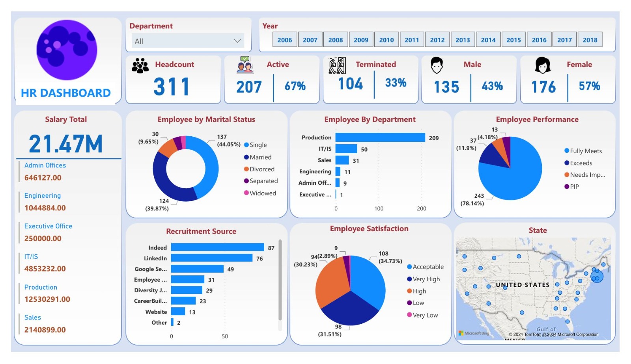
Task: Select Single in marital status legend
Action: (258, 145)
